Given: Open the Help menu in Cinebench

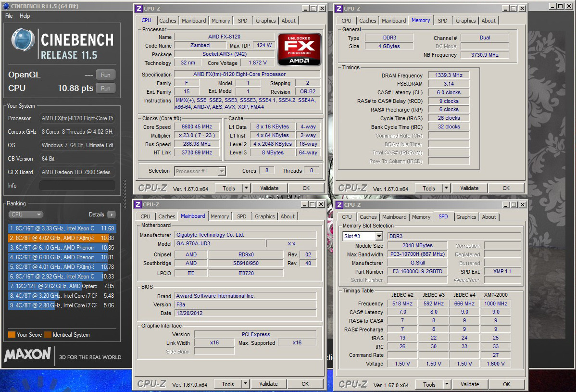Looking at the screenshot, I should (25, 16).
